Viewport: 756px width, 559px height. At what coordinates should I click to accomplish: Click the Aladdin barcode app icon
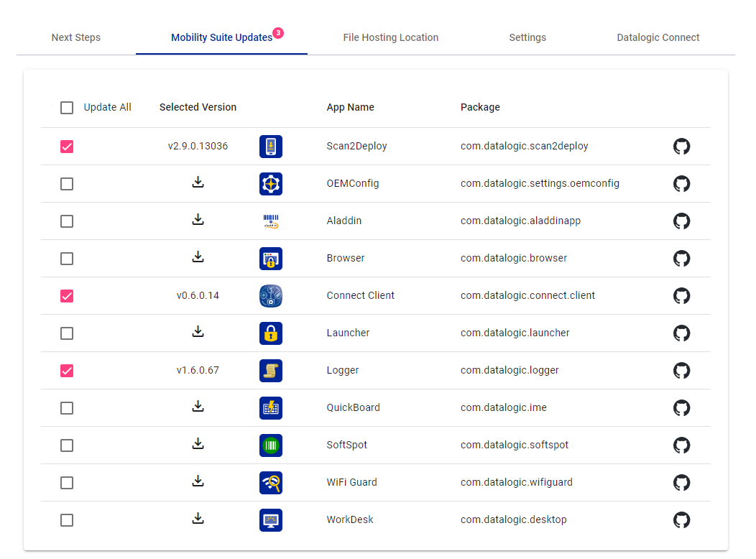click(x=270, y=221)
